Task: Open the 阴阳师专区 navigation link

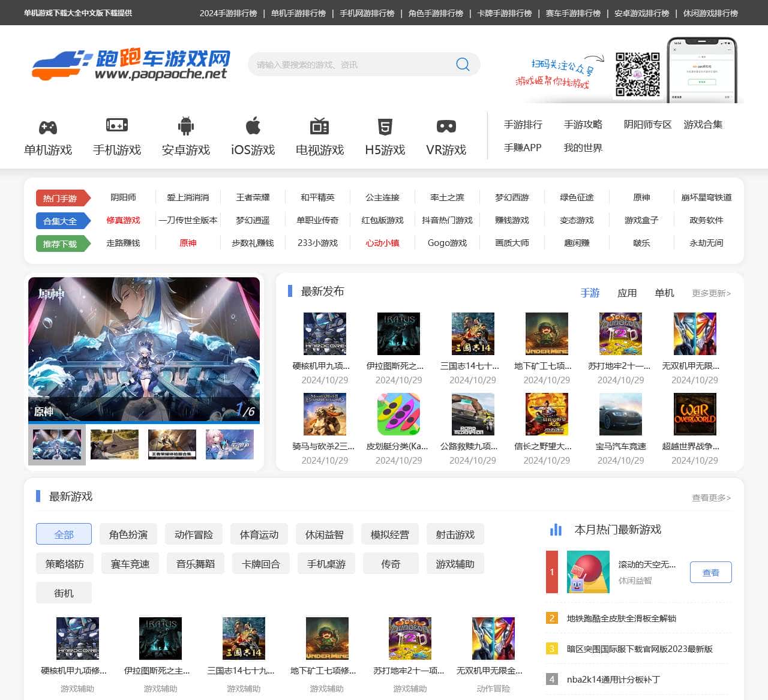Action: [648, 124]
